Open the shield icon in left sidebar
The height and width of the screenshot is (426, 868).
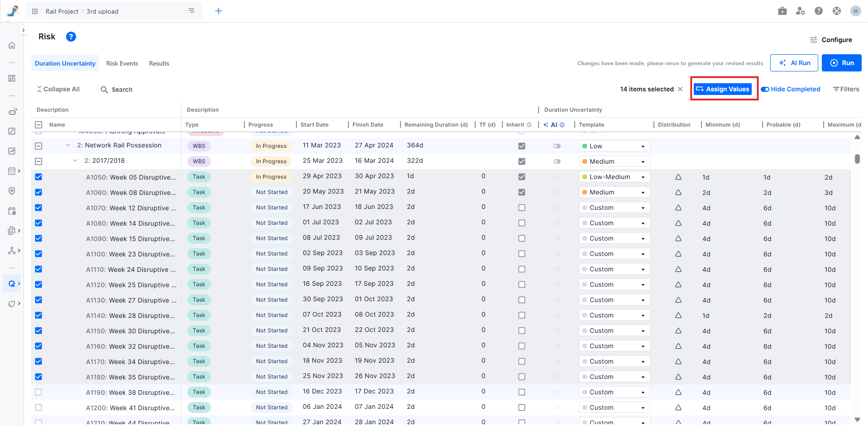12,191
